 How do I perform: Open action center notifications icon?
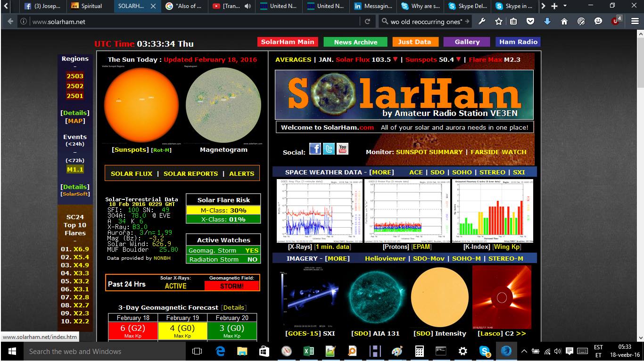point(570,351)
